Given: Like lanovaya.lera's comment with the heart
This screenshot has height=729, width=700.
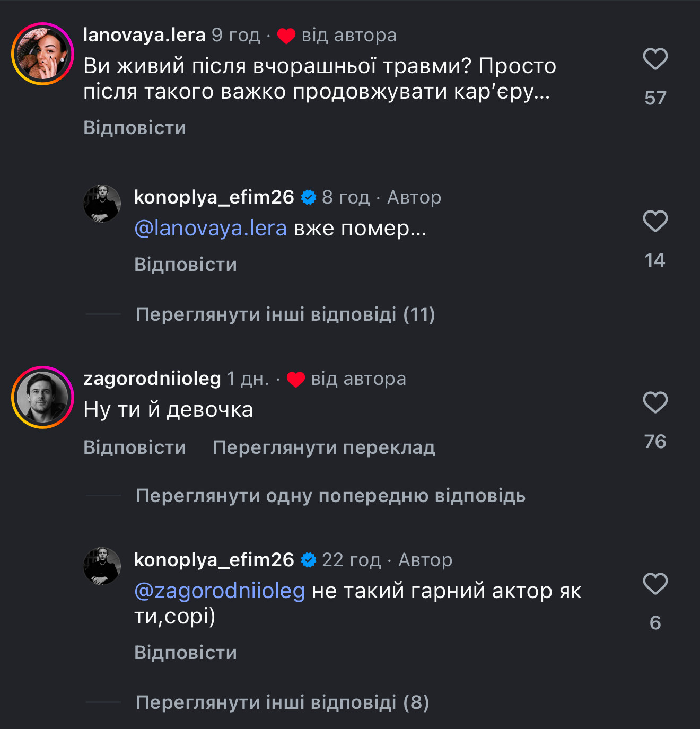Looking at the screenshot, I should 655,59.
